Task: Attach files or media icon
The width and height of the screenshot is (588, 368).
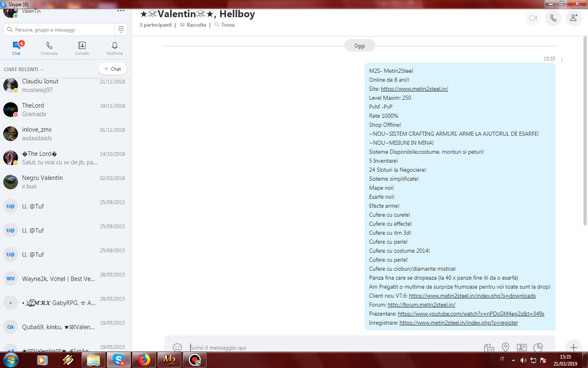Action: tap(489, 348)
